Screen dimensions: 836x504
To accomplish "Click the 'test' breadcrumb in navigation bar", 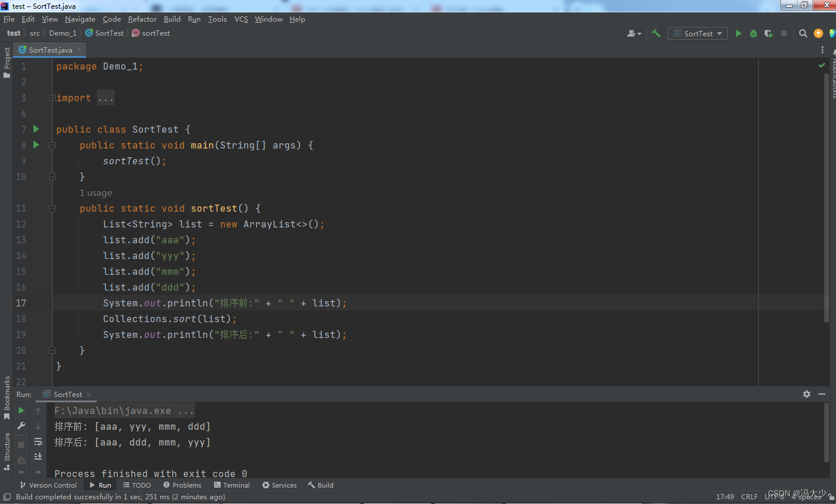I will pyautogui.click(x=13, y=33).
